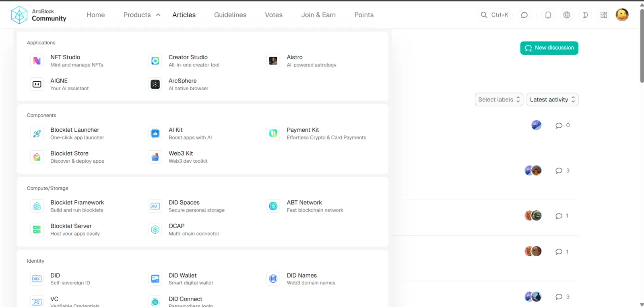Open the apps grid icon in header
The height and width of the screenshot is (307, 644).
tap(604, 15)
